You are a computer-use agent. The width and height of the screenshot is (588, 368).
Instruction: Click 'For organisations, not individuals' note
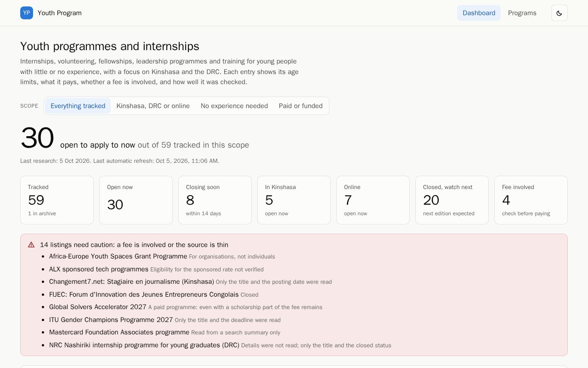pos(232,257)
